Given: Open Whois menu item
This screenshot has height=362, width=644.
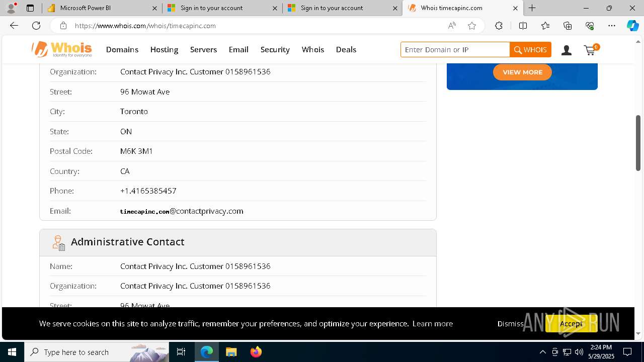Looking at the screenshot, I should 313,49.
